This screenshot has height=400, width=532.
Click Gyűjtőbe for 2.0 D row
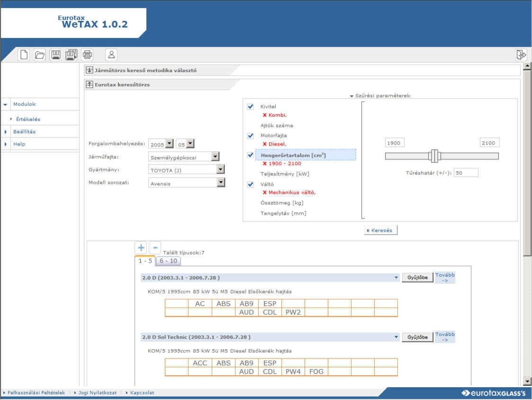[417, 277]
